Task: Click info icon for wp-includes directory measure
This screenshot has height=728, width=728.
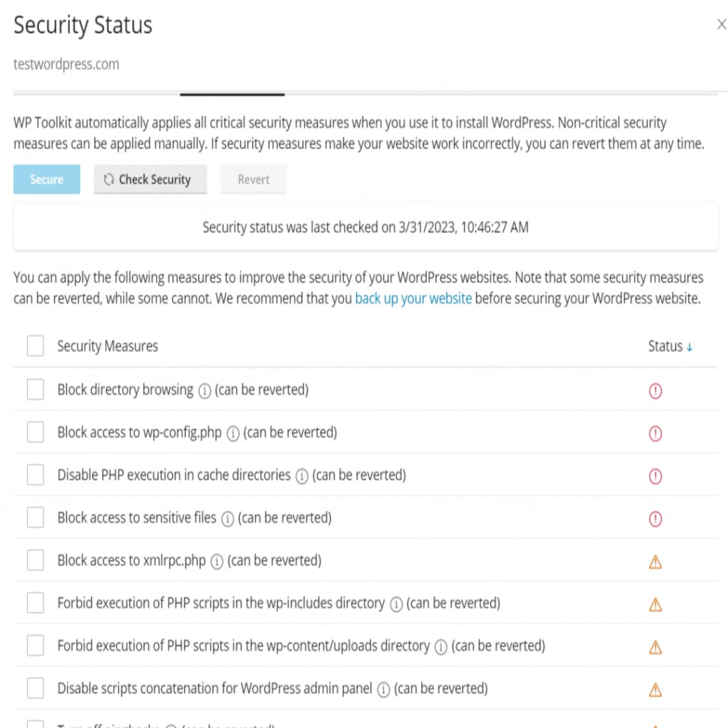Action: (396, 604)
